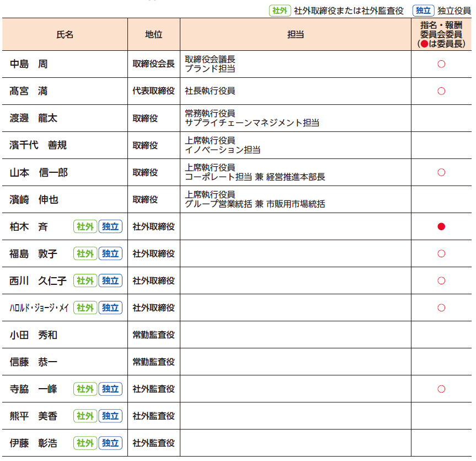Click the name 山本 信一郎
The image size is (476, 461).
point(39,173)
